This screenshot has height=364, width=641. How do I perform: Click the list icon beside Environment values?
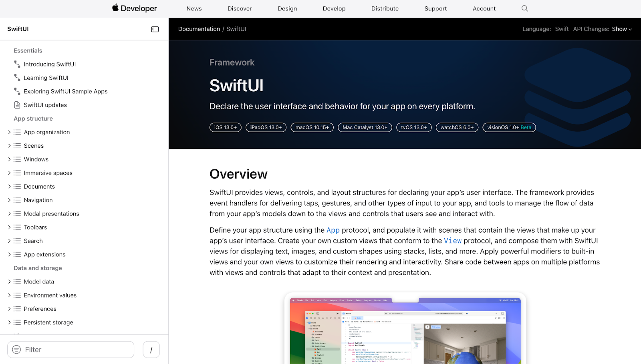click(17, 296)
